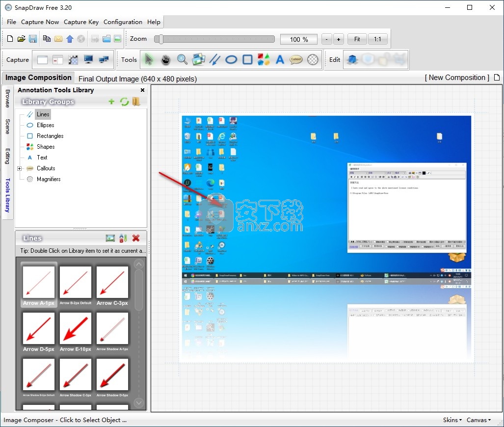The height and width of the screenshot is (427, 504).
Task: Add a library group with plus icon
Action: click(111, 102)
